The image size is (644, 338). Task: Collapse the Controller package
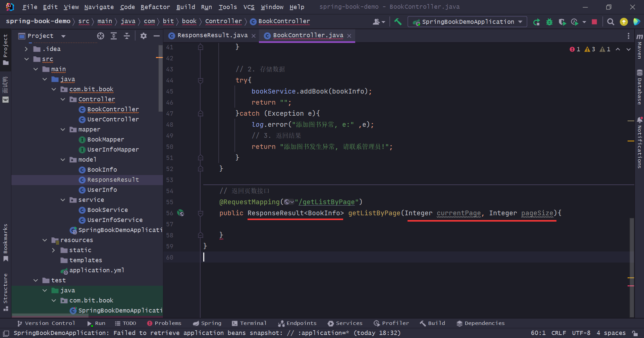pyautogui.click(x=63, y=99)
